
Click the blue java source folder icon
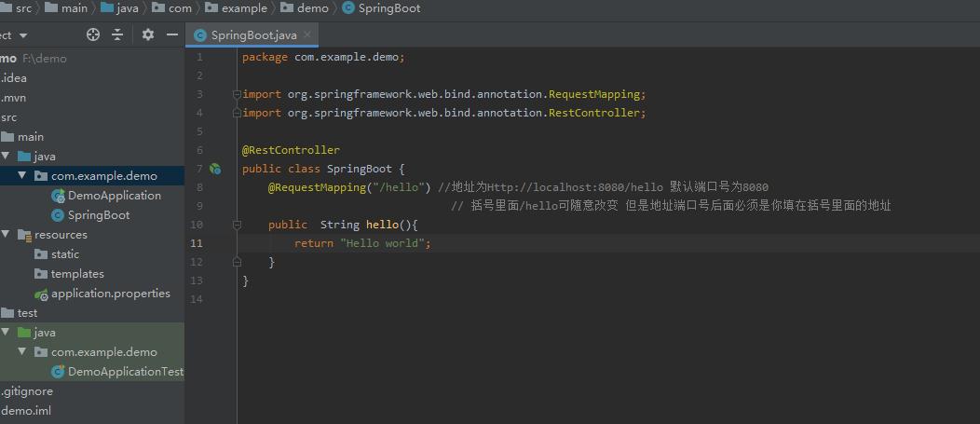pos(24,156)
